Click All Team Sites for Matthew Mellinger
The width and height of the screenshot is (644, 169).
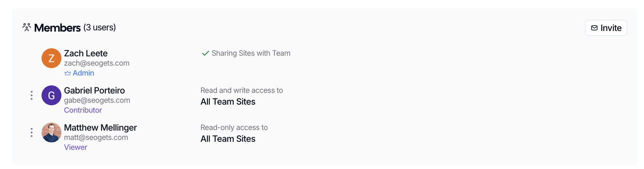coord(228,139)
